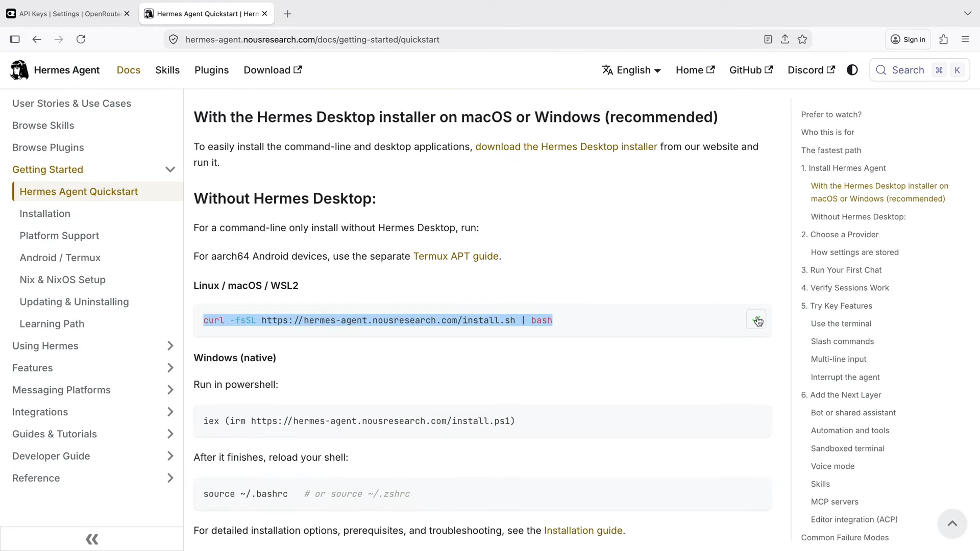Viewport: 980px width, 551px height.
Task: Open the Skills navigation item
Action: click(167, 70)
